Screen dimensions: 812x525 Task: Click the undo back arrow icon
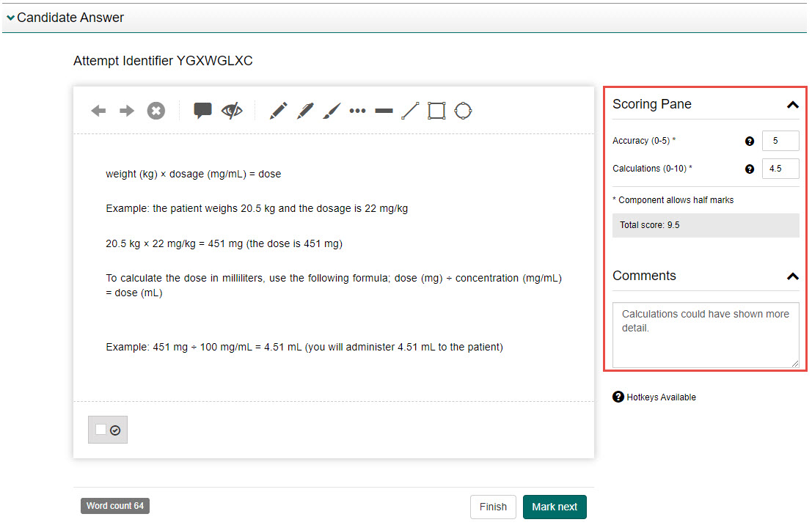coord(98,111)
